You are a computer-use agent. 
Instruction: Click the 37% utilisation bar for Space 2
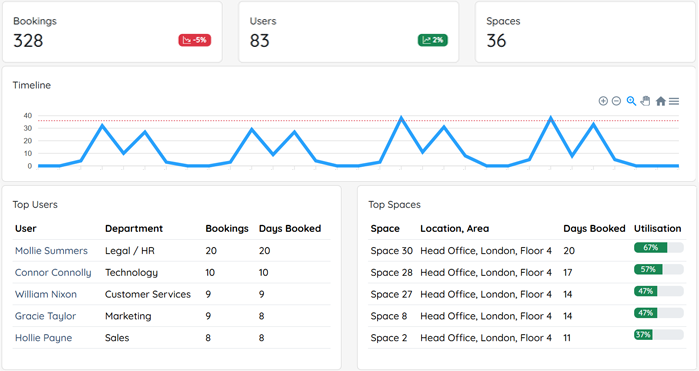[659, 334]
